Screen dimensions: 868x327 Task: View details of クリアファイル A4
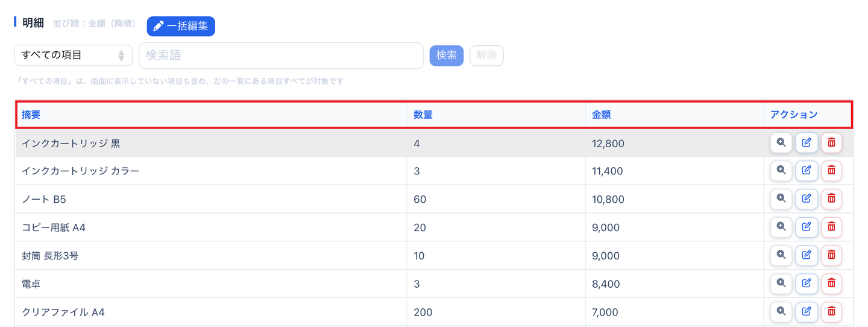click(x=781, y=311)
